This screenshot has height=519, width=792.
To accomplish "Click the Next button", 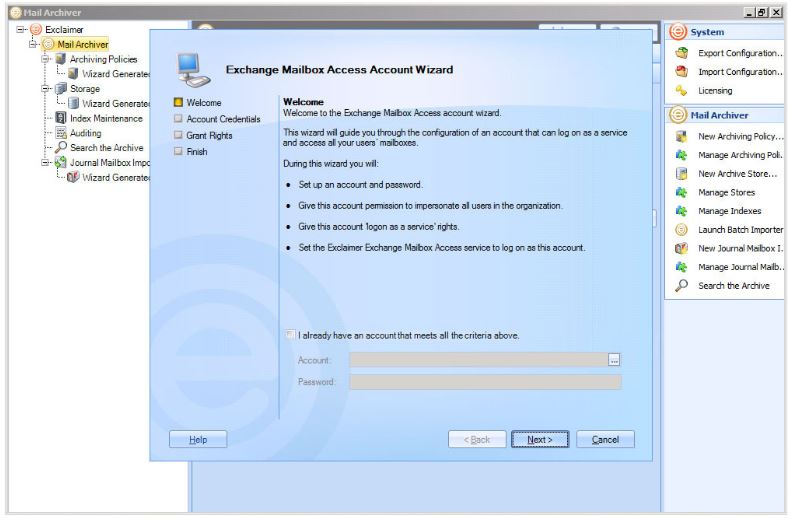I will pos(539,439).
